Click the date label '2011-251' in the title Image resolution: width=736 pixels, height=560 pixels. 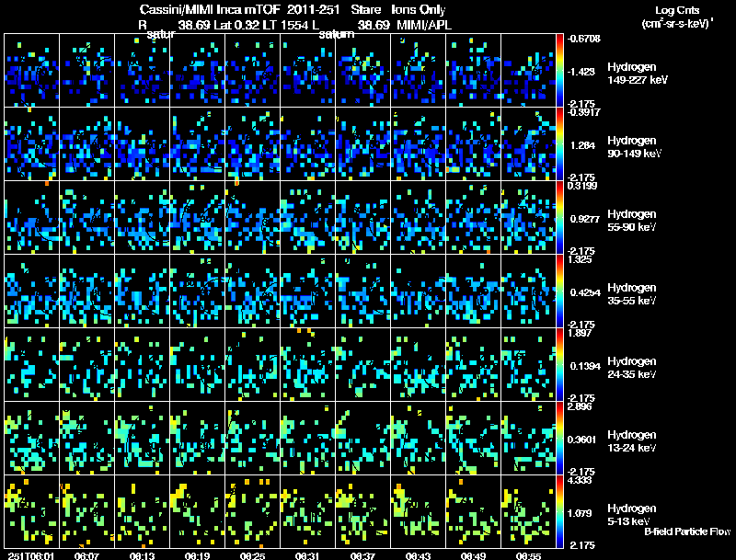pos(313,9)
